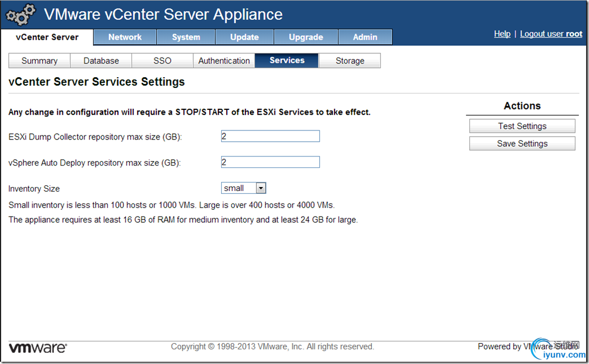Viewport: 589px width, 364px height.
Task: Select the Services sub-tab
Action: [287, 61]
